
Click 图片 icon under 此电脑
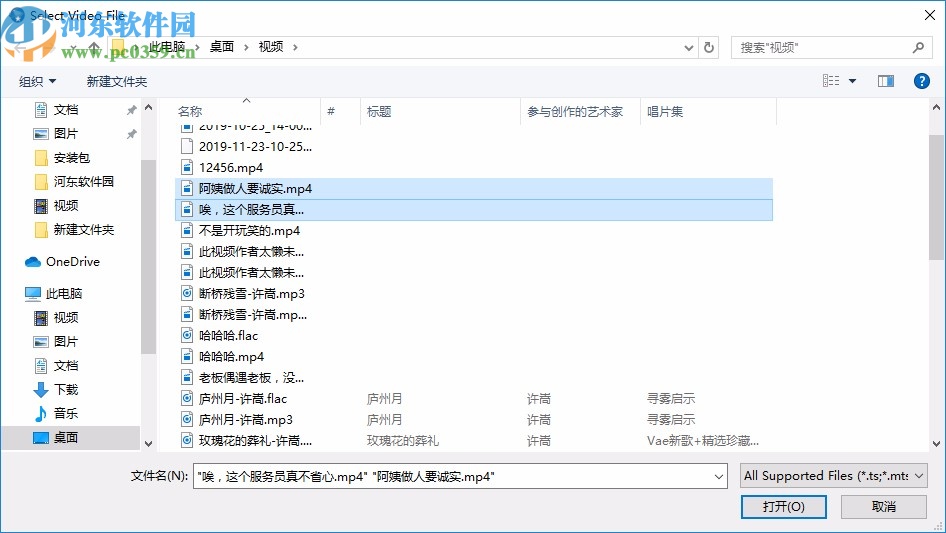tap(40, 342)
